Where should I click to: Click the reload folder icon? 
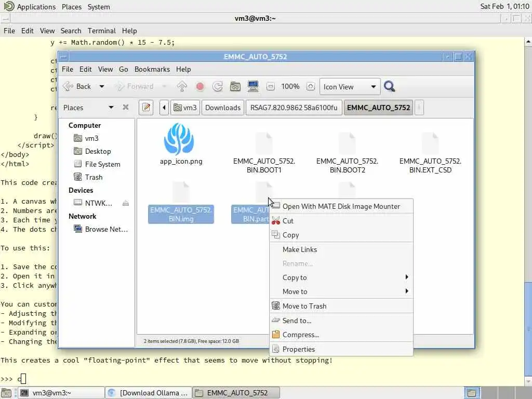tap(218, 87)
